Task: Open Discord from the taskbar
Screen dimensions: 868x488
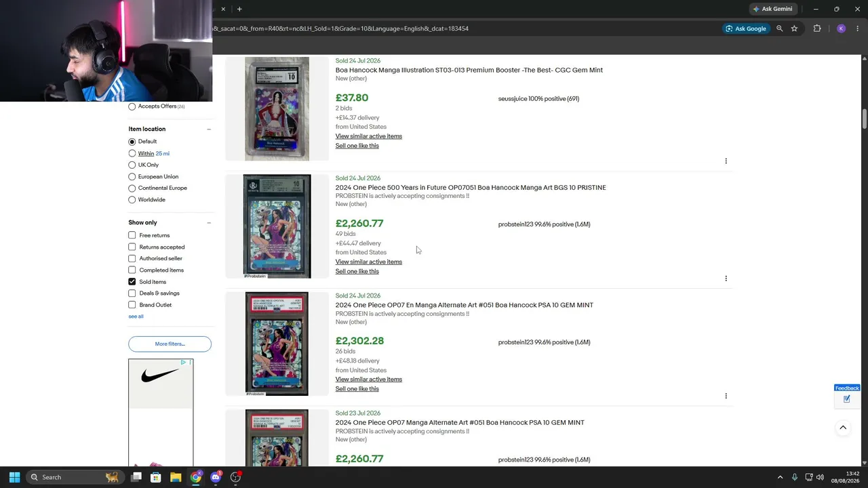Action: (216, 477)
